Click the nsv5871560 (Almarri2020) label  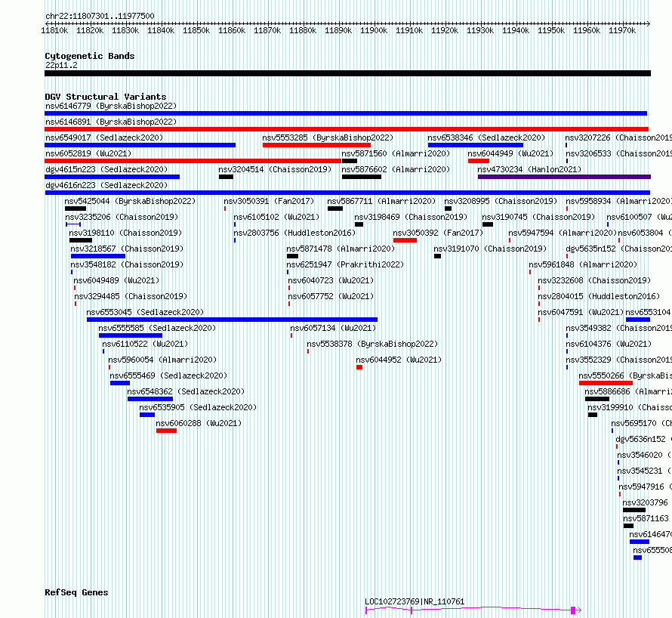396,153
